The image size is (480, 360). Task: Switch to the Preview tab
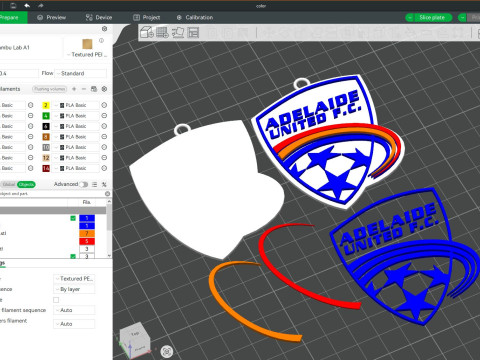coord(52,17)
